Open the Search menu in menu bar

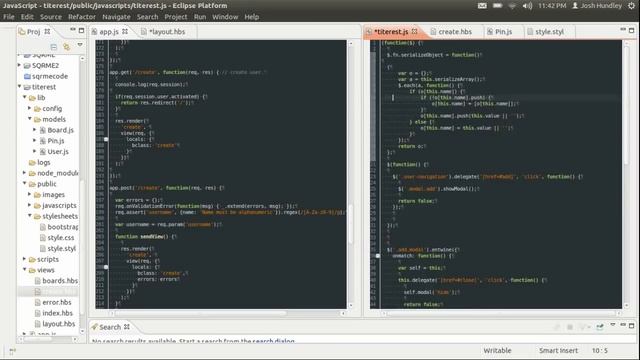[x=147, y=17]
